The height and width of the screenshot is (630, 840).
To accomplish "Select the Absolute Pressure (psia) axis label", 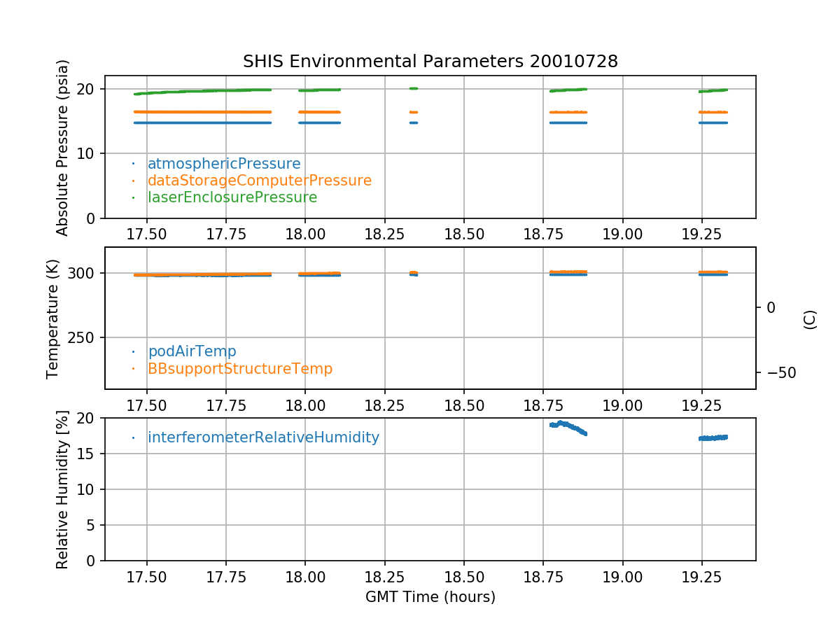I will click(63, 147).
